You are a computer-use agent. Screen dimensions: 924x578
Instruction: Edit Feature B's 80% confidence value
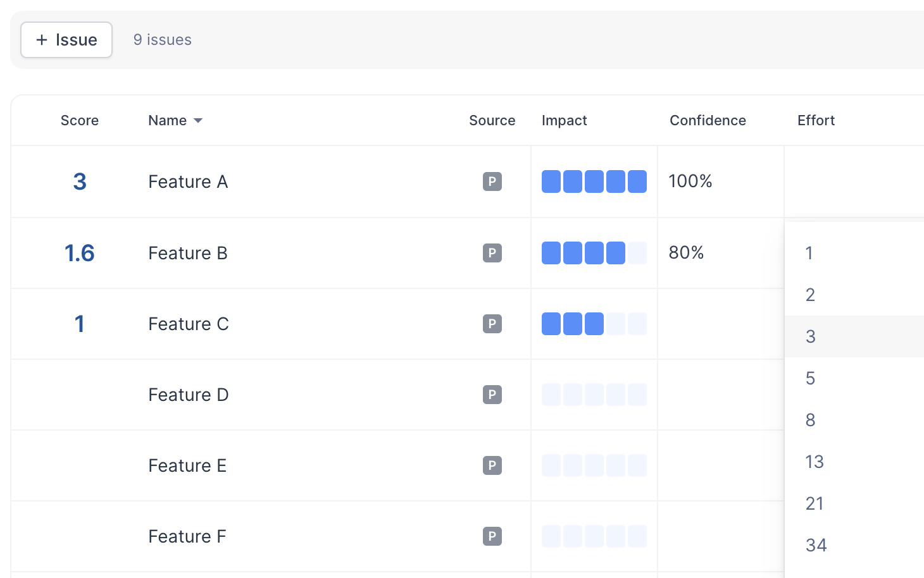coord(687,253)
